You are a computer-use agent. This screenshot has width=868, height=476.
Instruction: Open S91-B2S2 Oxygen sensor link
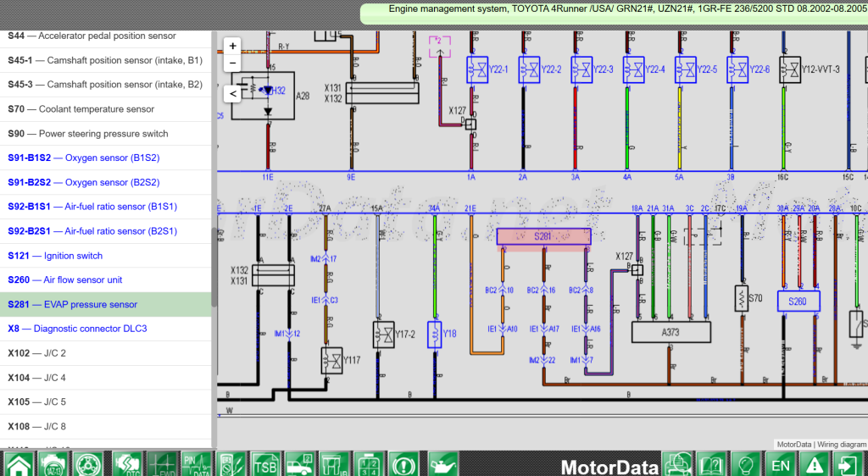point(106,182)
